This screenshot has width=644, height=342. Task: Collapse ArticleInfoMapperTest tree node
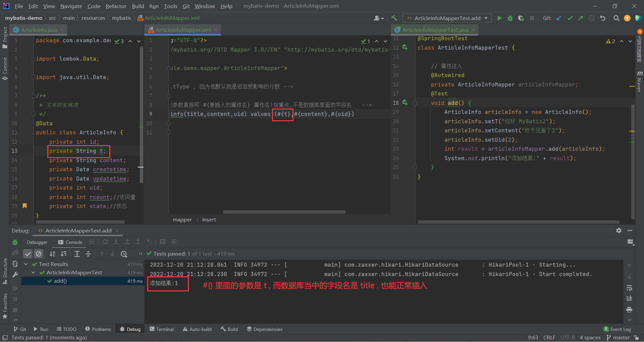click(33, 273)
